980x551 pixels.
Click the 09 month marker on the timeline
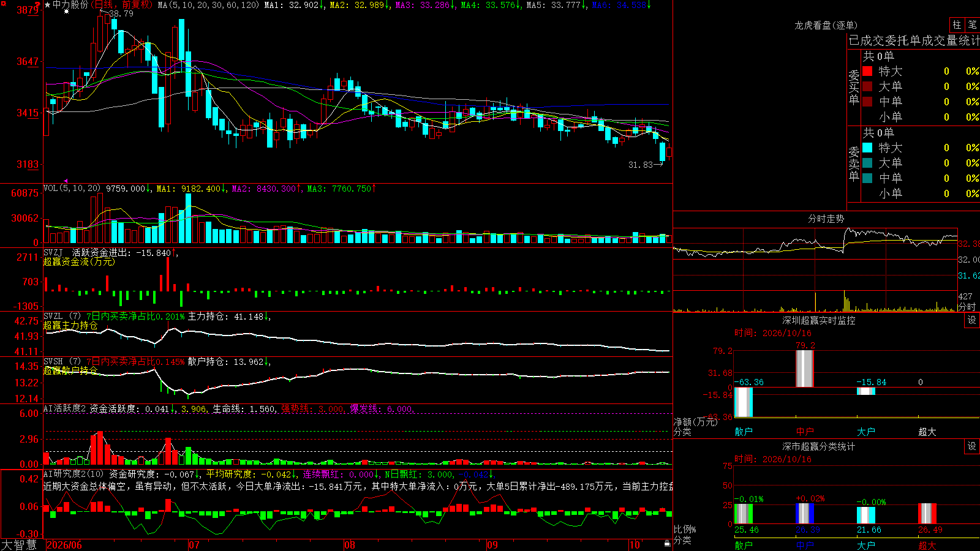[x=492, y=545]
